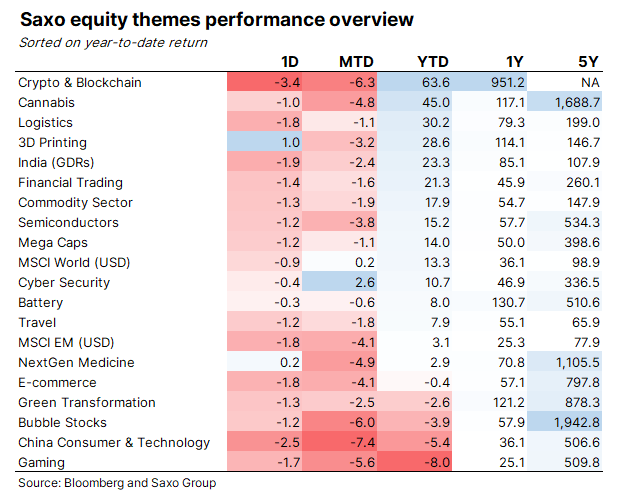624x503 pixels.
Task: Click the China Consumer & Technology label
Action: 114,442
